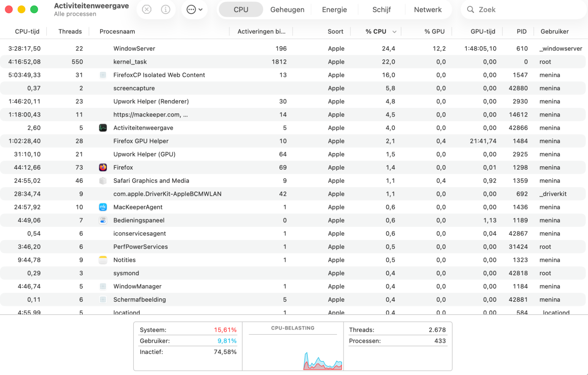
Task: Select the iconservicesagent process row
Action: 293,234
